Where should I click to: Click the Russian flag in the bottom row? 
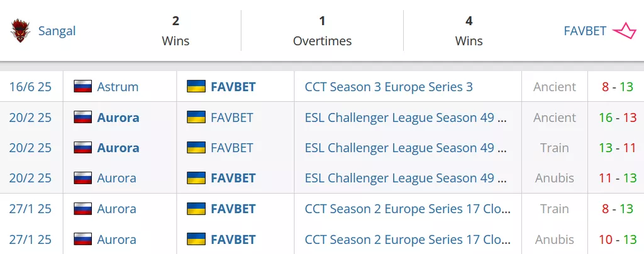pos(83,240)
